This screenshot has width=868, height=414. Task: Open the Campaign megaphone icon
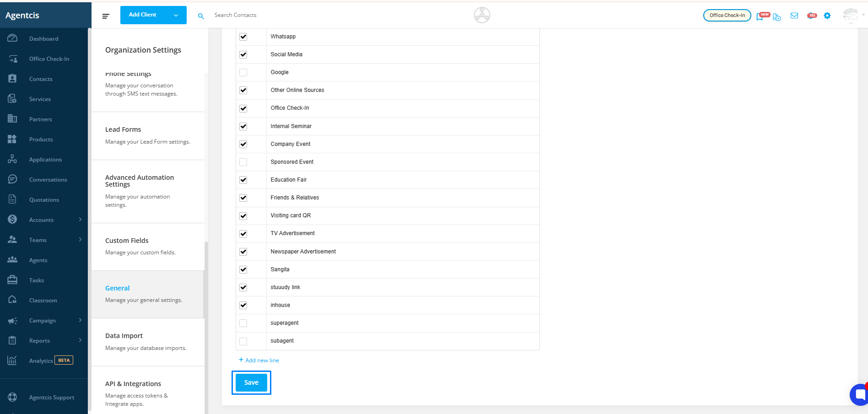(12, 320)
